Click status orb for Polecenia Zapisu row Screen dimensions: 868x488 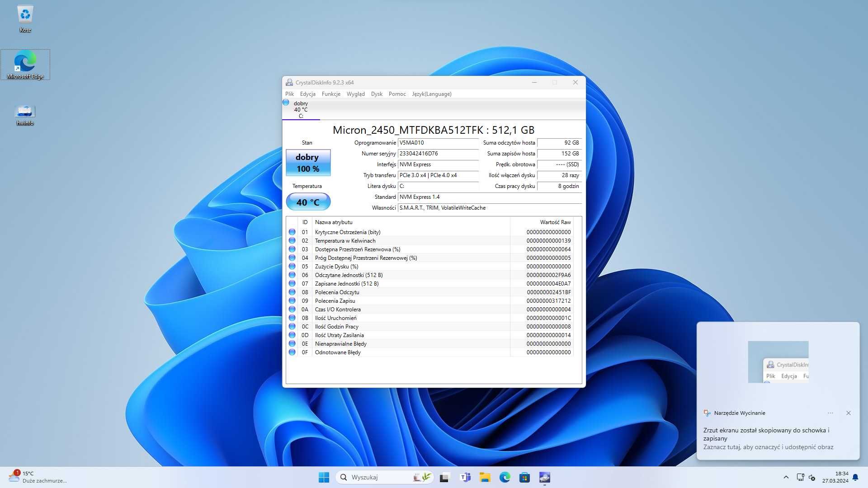(x=292, y=300)
